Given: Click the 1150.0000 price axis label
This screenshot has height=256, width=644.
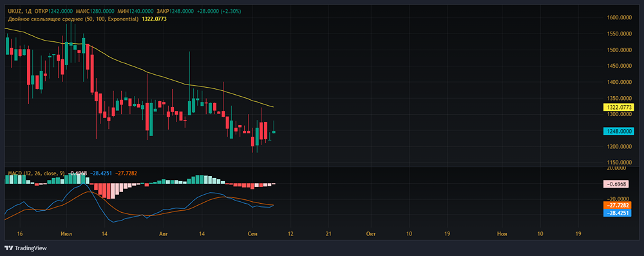Looking at the screenshot, I should coord(619,162).
